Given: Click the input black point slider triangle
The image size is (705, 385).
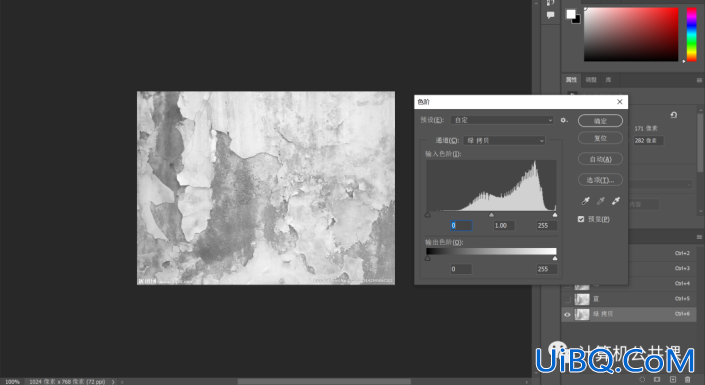Looking at the screenshot, I should point(428,215).
